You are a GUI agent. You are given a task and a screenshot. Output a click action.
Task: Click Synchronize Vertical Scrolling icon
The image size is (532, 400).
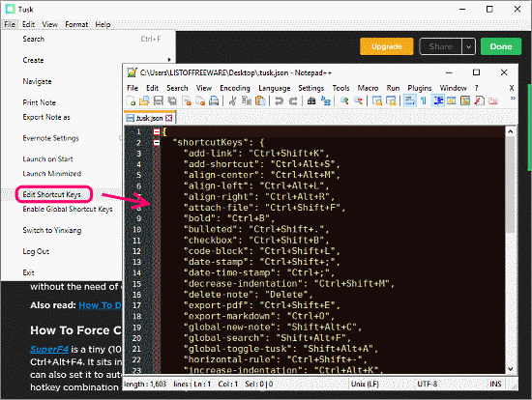pos(377,100)
